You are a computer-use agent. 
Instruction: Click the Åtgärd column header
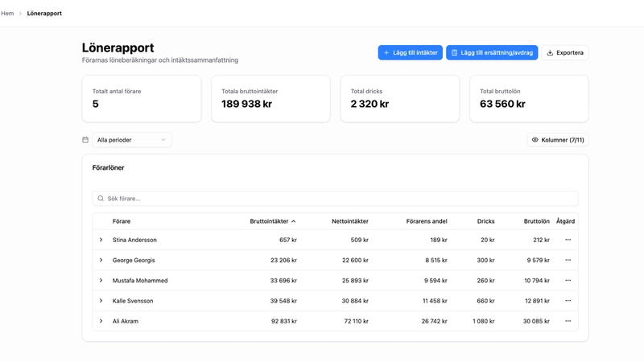coord(565,221)
